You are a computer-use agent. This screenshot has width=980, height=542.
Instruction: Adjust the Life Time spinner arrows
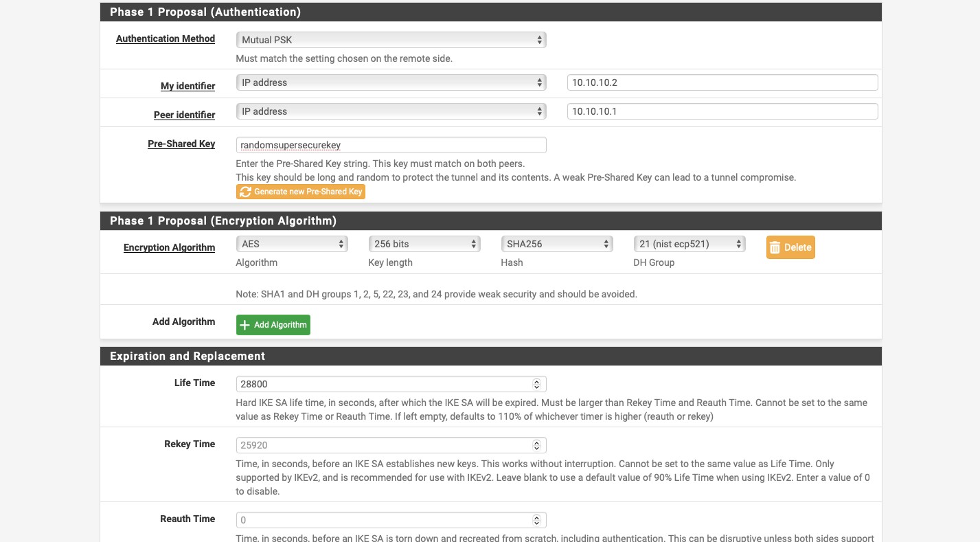(537, 384)
